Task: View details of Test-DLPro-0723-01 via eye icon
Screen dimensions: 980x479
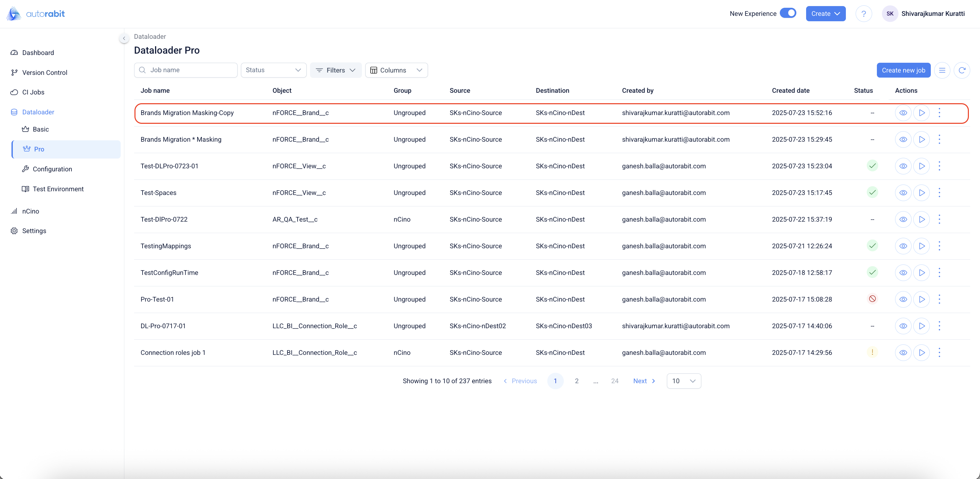Action: point(903,166)
